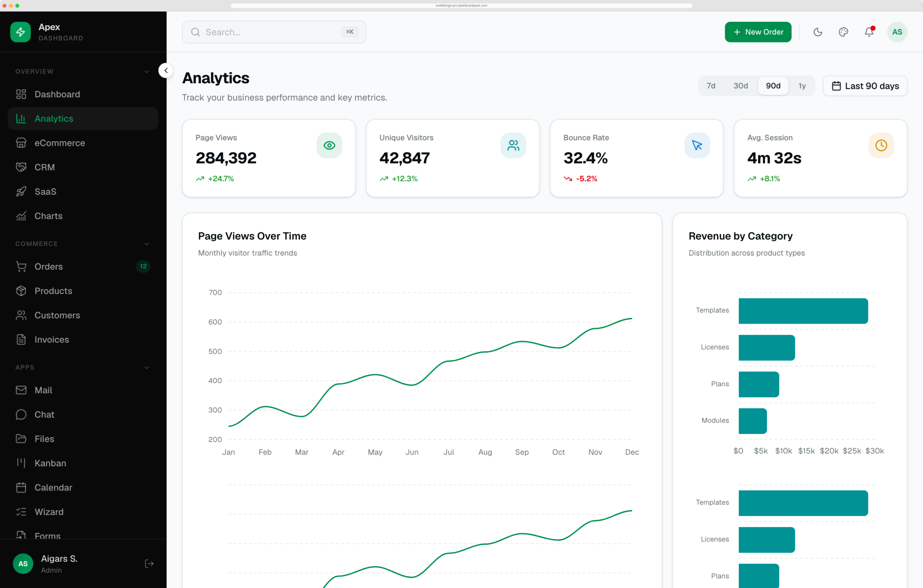This screenshot has width=923, height=588.
Task: Collapse the Commerce section
Action: coord(147,244)
